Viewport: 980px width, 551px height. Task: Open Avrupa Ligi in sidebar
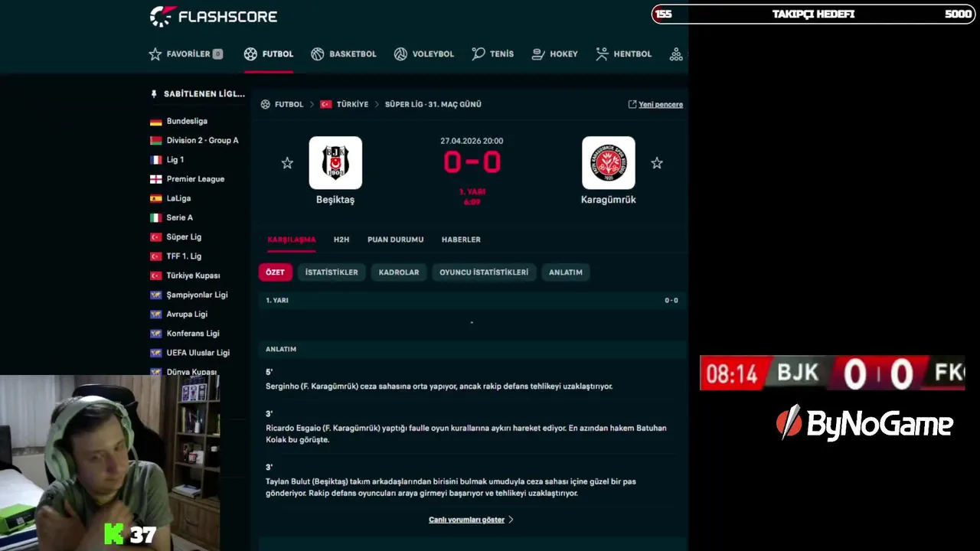pos(187,314)
